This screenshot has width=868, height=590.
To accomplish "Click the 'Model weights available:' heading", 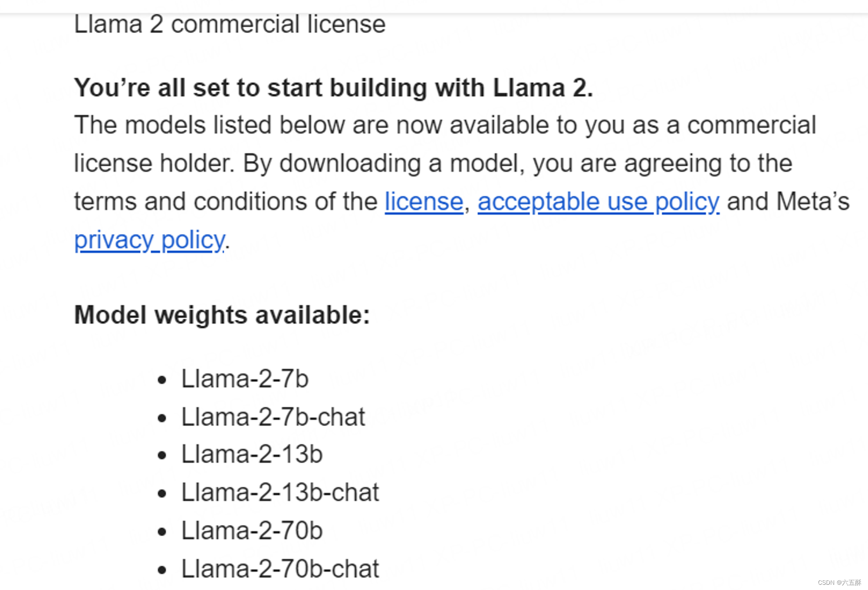I will tap(222, 315).
